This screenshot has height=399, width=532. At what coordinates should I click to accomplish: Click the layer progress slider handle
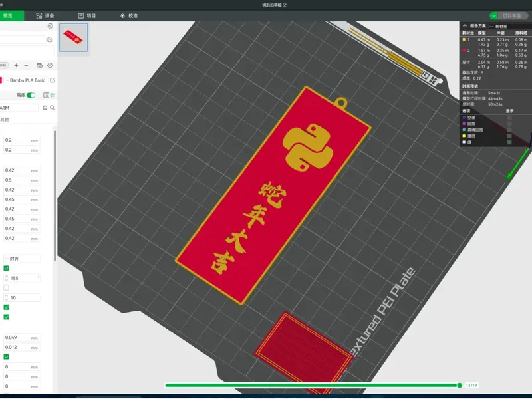[460, 386]
